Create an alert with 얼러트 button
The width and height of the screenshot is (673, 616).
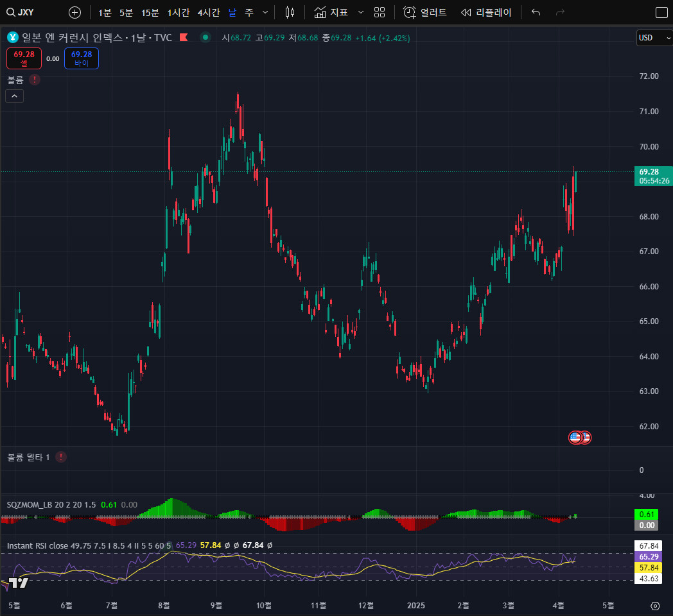tap(425, 12)
